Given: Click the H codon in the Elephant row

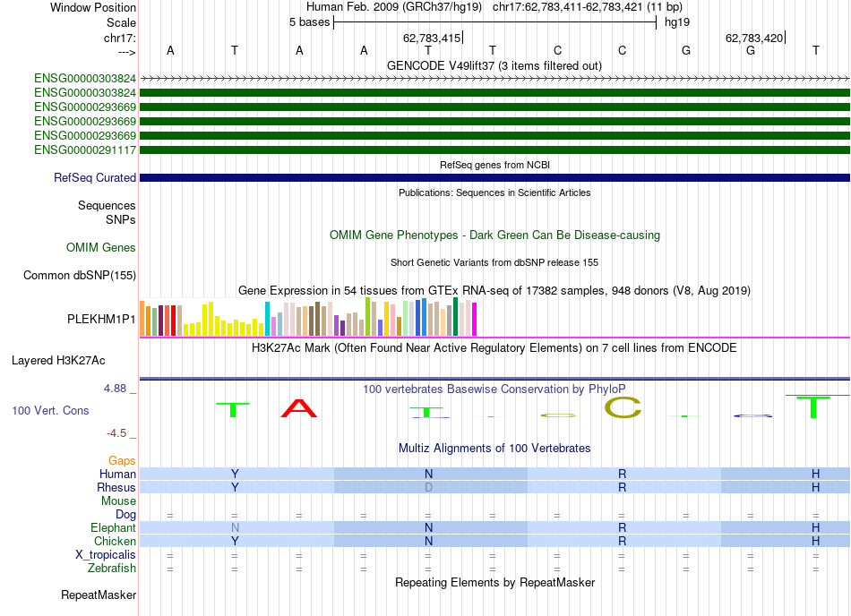Looking at the screenshot, I should coord(816,527).
